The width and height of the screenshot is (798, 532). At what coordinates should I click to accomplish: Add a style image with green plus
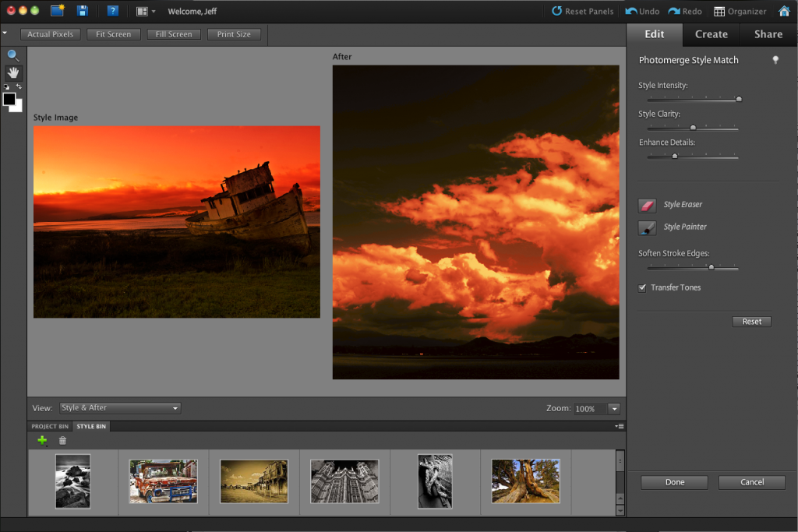click(42, 441)
